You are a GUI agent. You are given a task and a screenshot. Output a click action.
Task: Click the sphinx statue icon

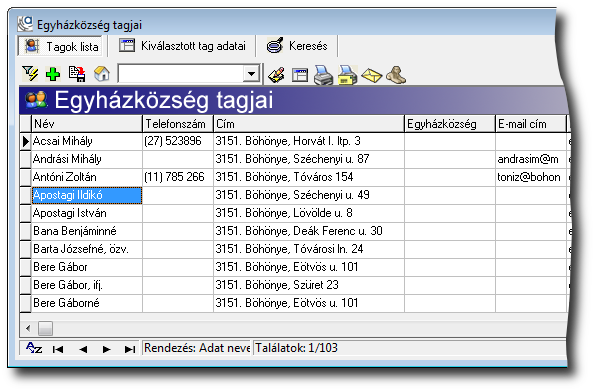coord(396,75)
